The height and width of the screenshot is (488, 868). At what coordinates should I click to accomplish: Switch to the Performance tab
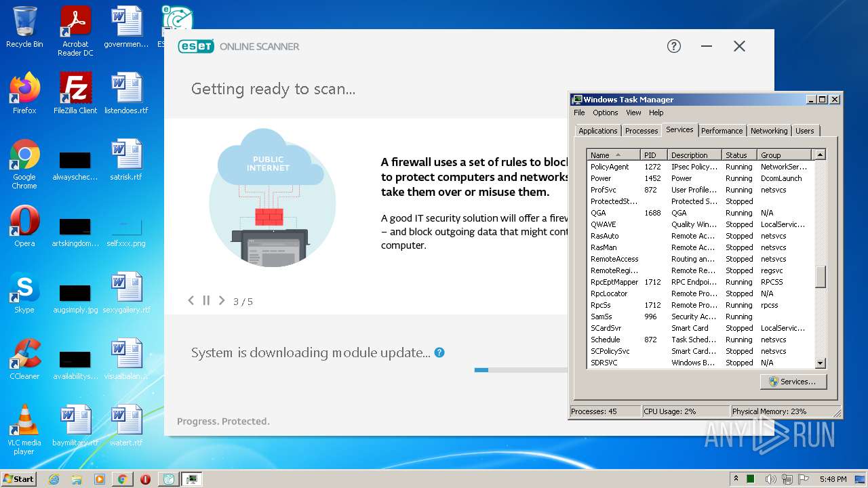click(x=722, y=131)
